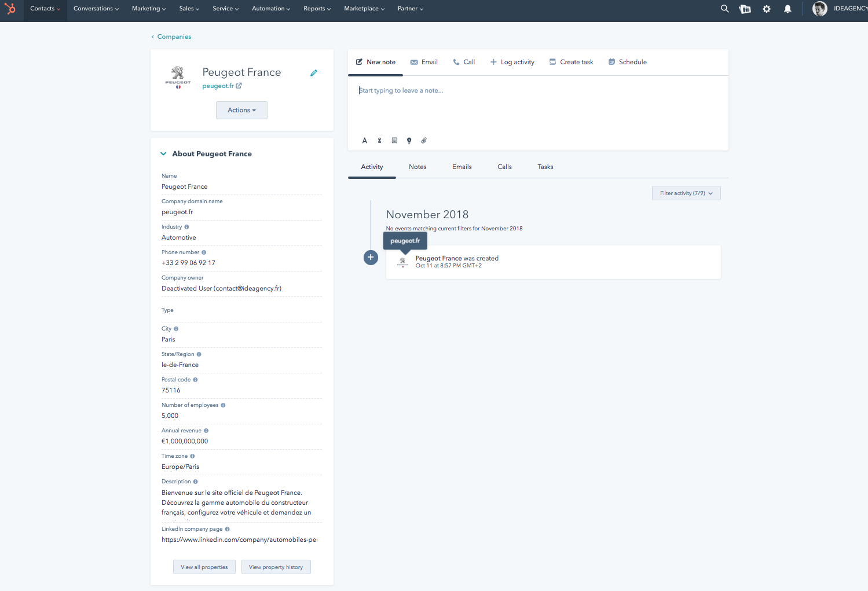Select the Email tab
This screenshot has height=591, width=868.
424,62
